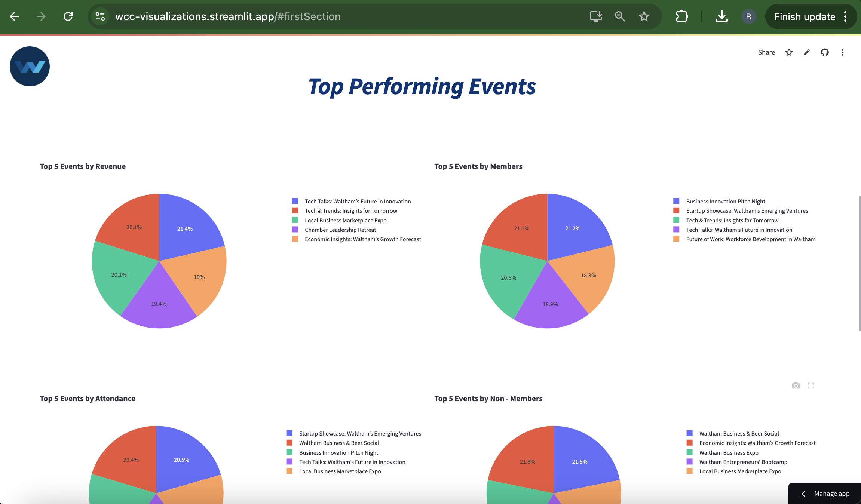Click the browser back arrow
Image resolution: width=861 pixels, height=504 pixels.
click(14, 16)
